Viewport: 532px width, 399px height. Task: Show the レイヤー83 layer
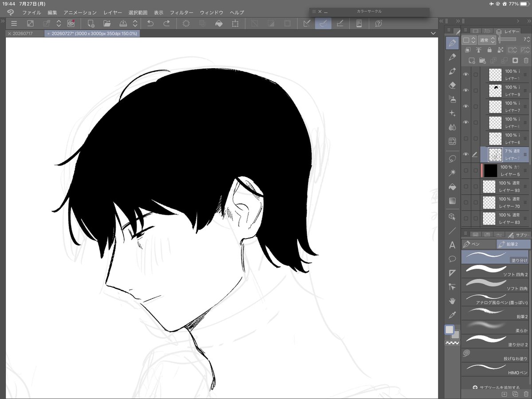(465, 218)
